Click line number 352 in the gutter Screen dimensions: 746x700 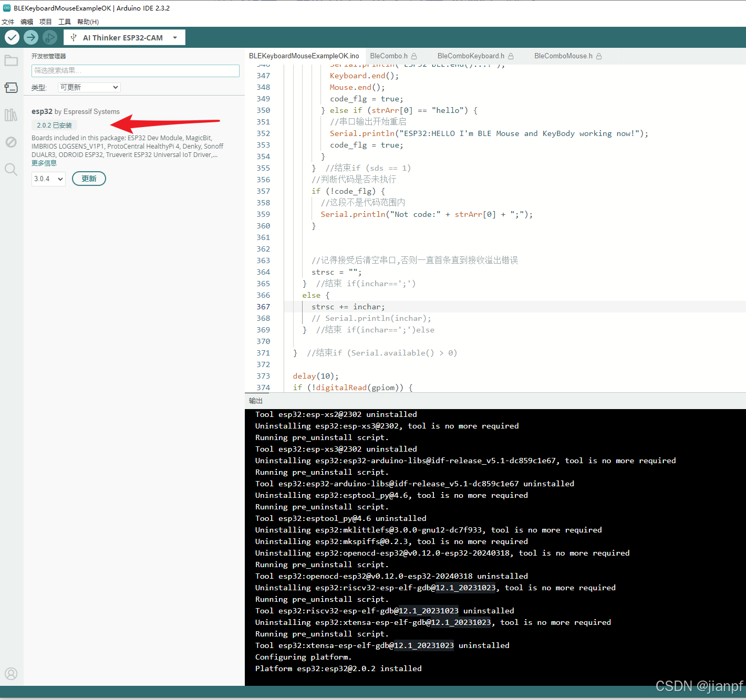[x=263, y=133]
